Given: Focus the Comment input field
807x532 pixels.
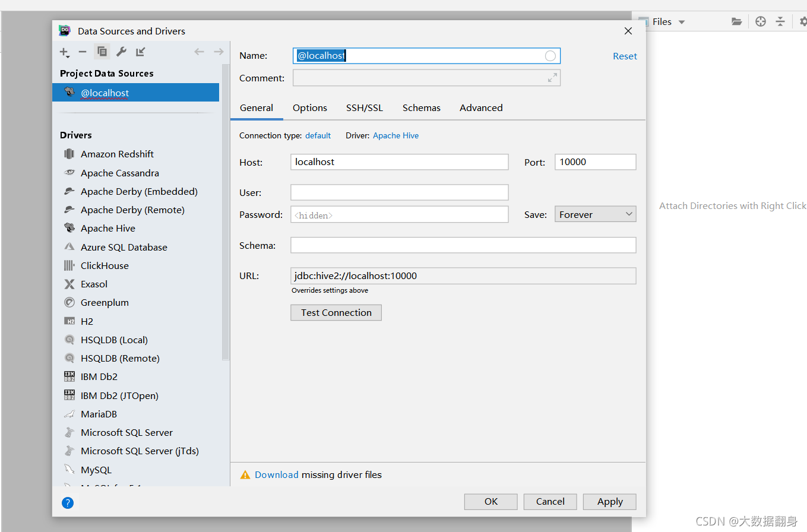Looking at the screenshot, I should [x=426, y=78].
